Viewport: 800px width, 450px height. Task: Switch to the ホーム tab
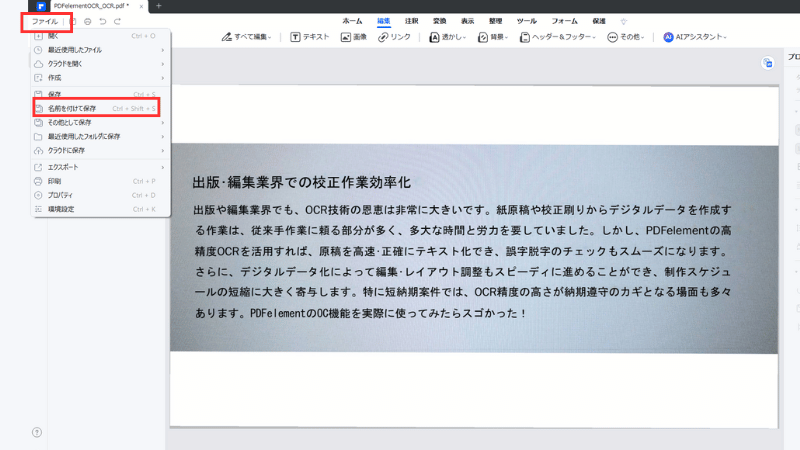click(x=352, y=21)
